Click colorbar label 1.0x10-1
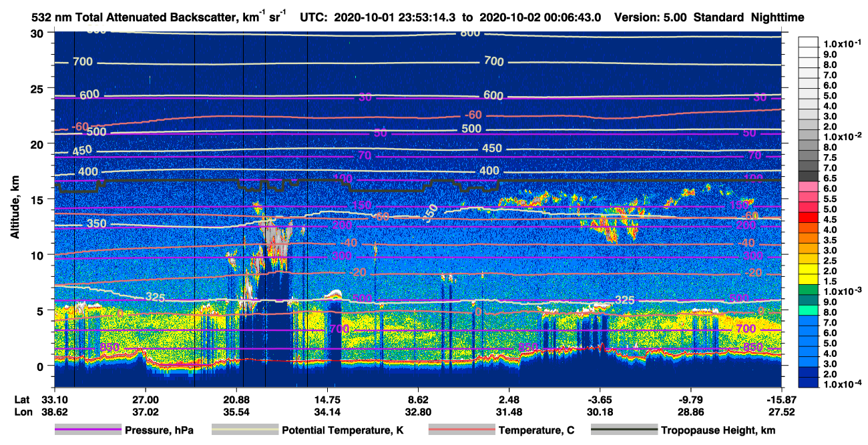The height and width of the screenshot is (445, 868). (x=844, y=43)
